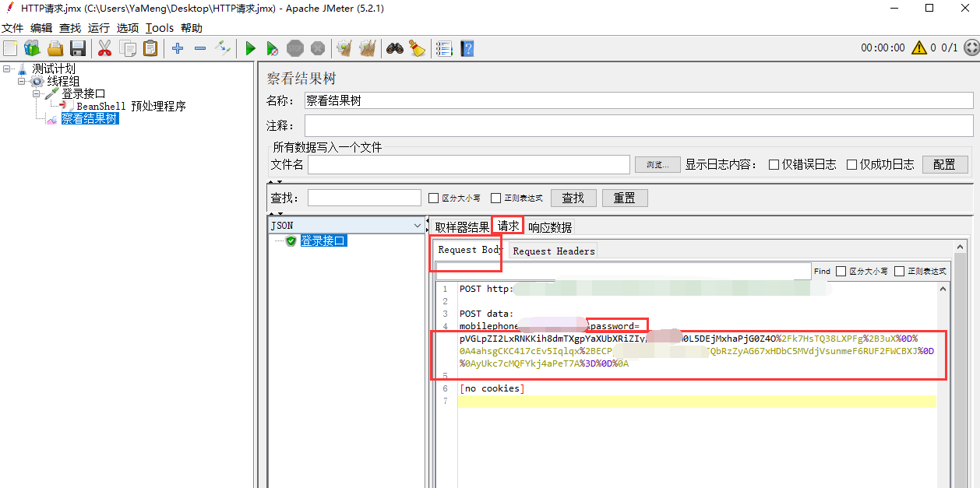This screenshot has height=488, width=980.
Task: Click into the 注释 input field
Action: coord(639,125)
